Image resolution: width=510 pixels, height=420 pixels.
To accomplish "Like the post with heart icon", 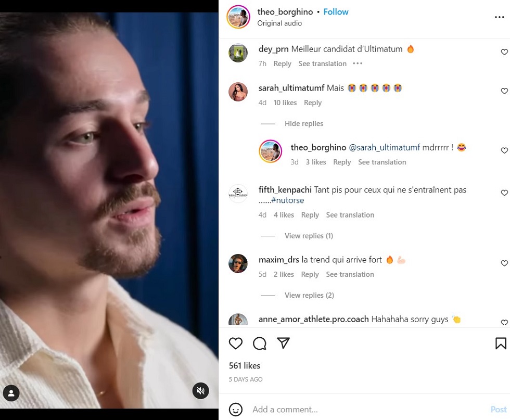I will (x=235, y=343).
